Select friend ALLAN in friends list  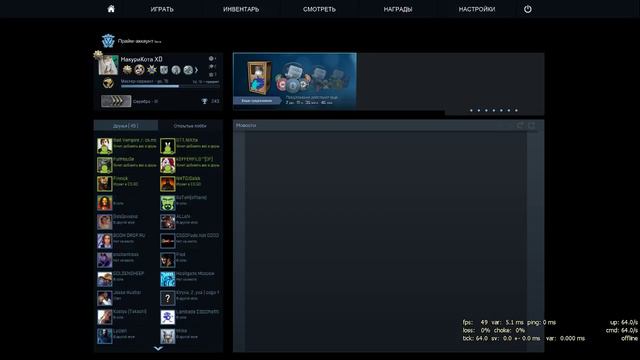190,222
